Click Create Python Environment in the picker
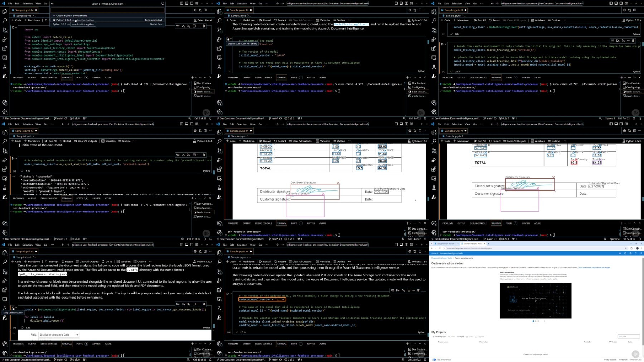Viewport: 644px width, 362px height. coord(70,16)
